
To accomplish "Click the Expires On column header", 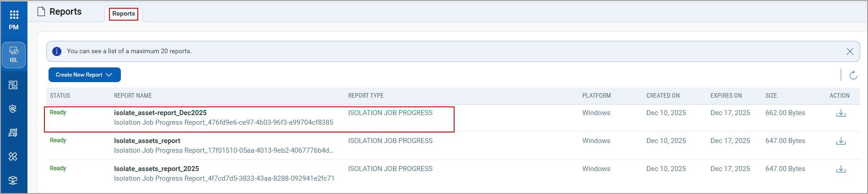I will coord(726,96).
